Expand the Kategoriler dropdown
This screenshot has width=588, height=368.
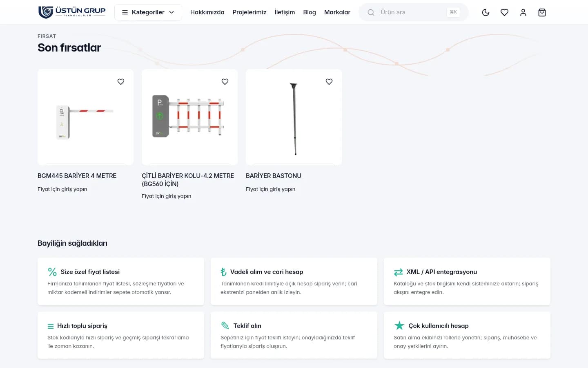(148, 12)
